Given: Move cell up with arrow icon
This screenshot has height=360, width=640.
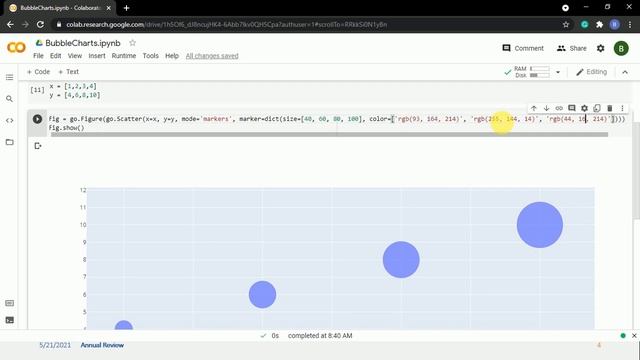Looking at the screenshot, I should point(533,108).
